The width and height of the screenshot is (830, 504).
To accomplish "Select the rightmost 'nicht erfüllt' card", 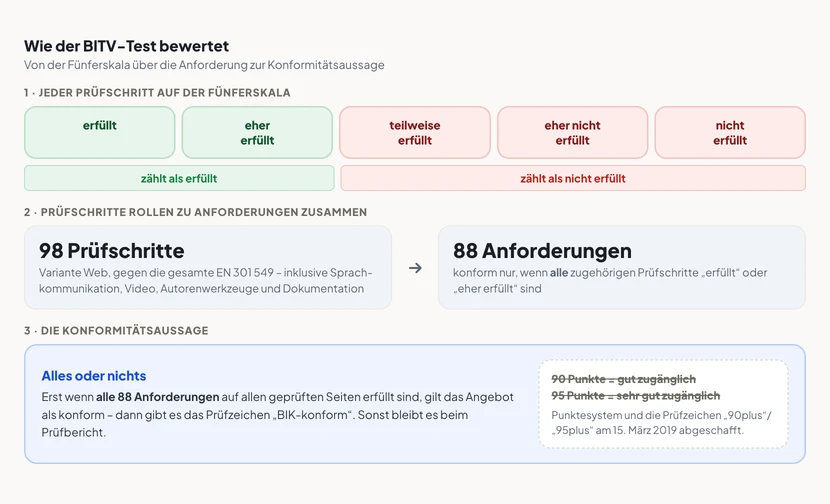I will click(x=730, y=132).
